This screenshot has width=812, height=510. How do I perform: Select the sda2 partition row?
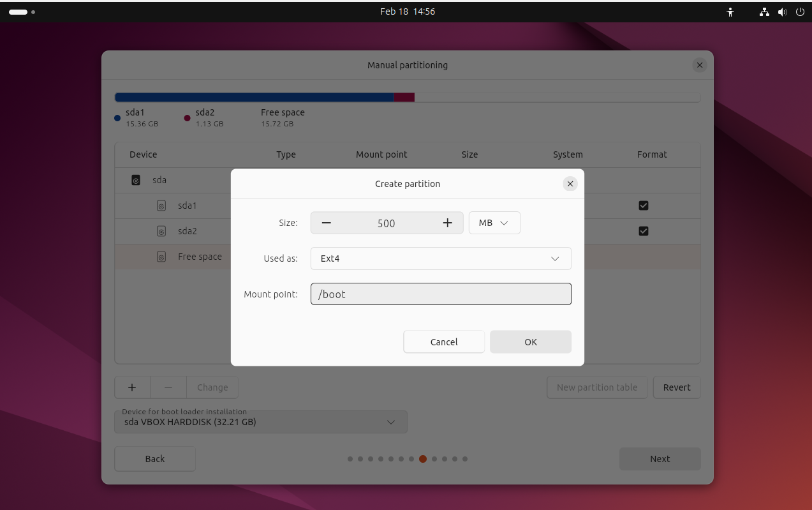(x=408, y=231)
